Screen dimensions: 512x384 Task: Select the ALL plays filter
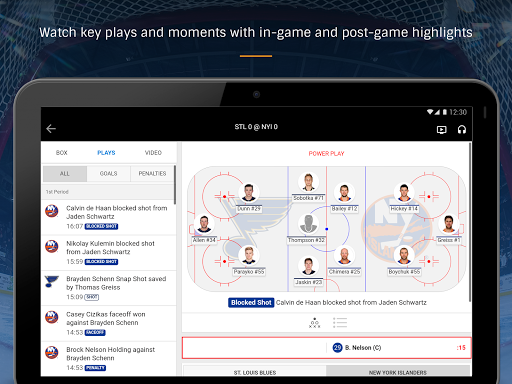[x=65, y=174]
